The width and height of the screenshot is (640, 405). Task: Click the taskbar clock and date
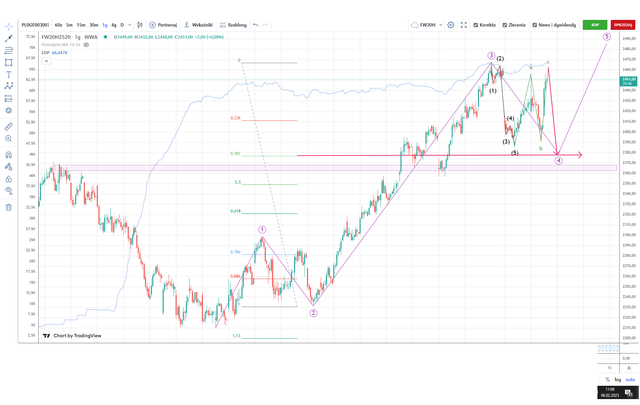[x=610, y=392]
